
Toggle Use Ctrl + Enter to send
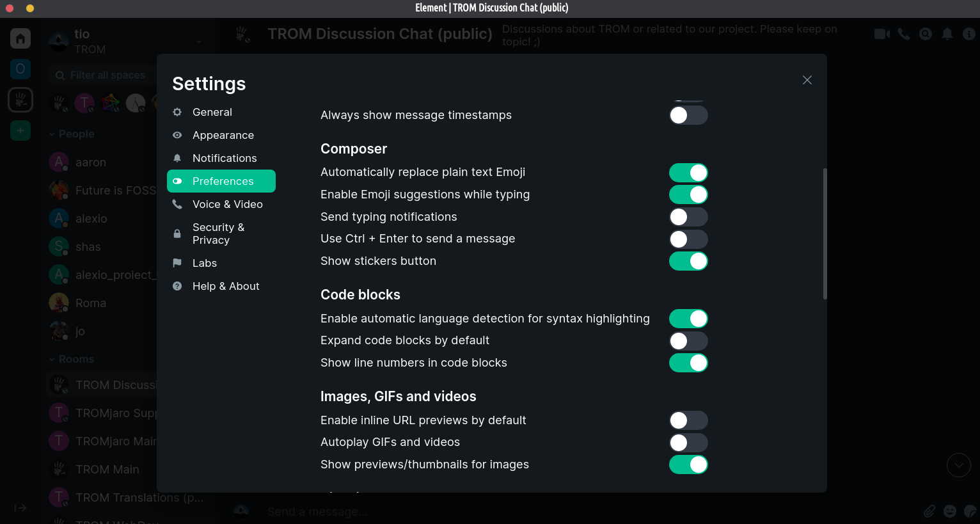(688, 239)
